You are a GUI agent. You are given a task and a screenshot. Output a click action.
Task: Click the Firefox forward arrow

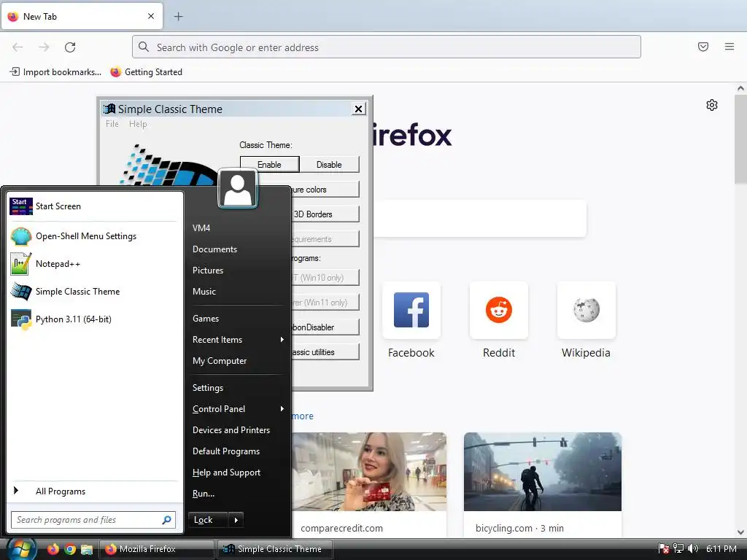click(x=44, y=47)
